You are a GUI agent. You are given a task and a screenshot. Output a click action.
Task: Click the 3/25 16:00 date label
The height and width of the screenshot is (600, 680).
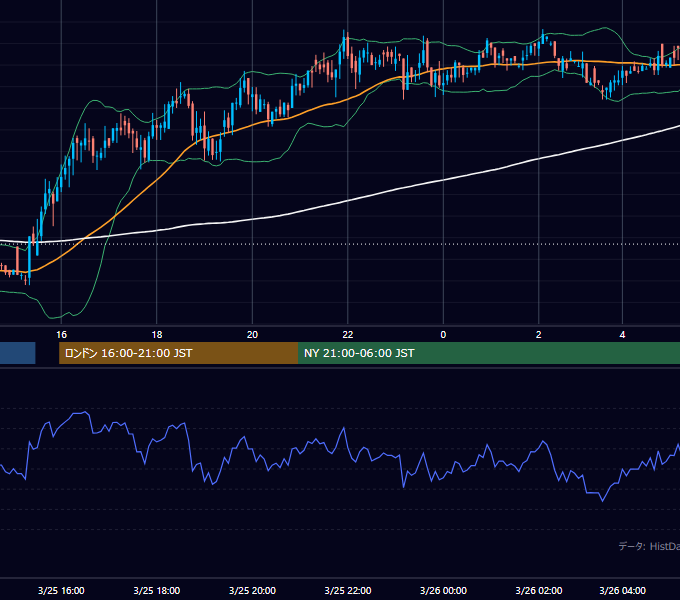tap(61, 590)
